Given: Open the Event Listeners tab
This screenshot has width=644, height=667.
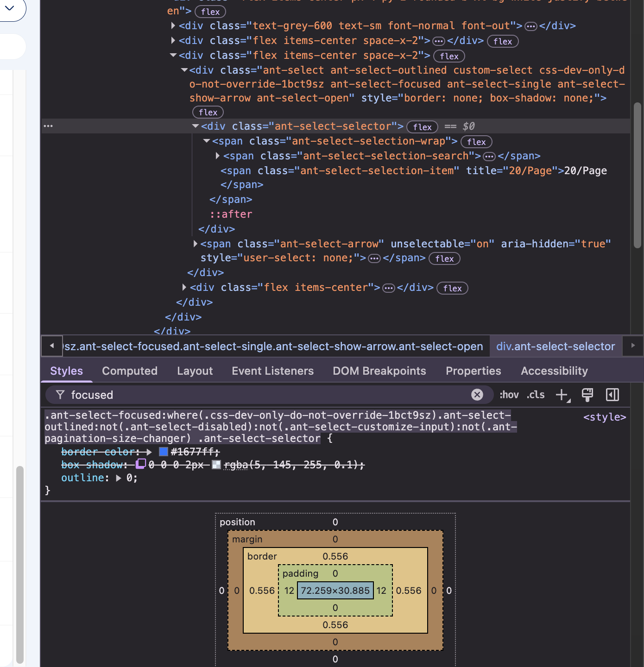Looking at the screenshot, I should click(272, 371).
